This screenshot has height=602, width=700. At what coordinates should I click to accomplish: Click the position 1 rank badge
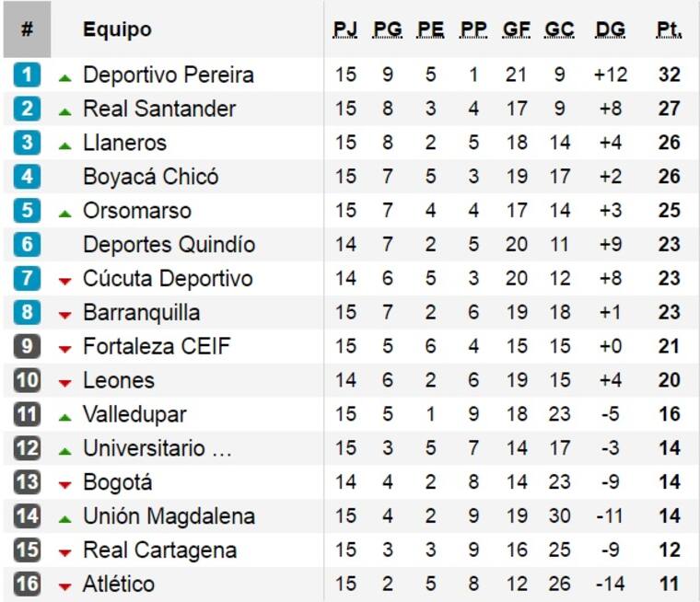(27, 75)
